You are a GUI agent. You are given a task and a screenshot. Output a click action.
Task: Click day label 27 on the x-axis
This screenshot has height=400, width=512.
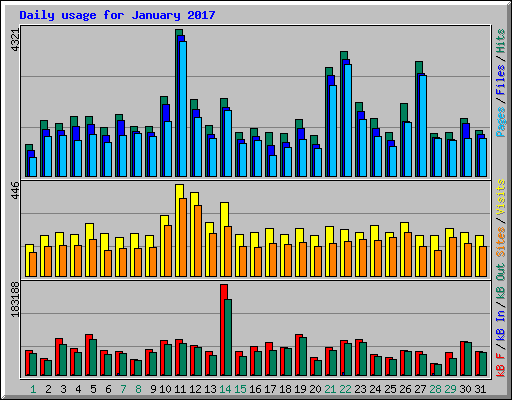420,389
